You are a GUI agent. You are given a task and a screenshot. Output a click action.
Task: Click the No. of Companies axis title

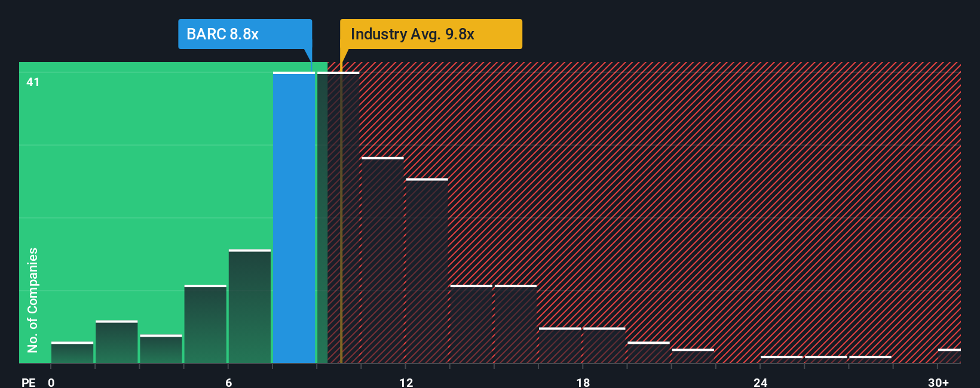(33, 300)
